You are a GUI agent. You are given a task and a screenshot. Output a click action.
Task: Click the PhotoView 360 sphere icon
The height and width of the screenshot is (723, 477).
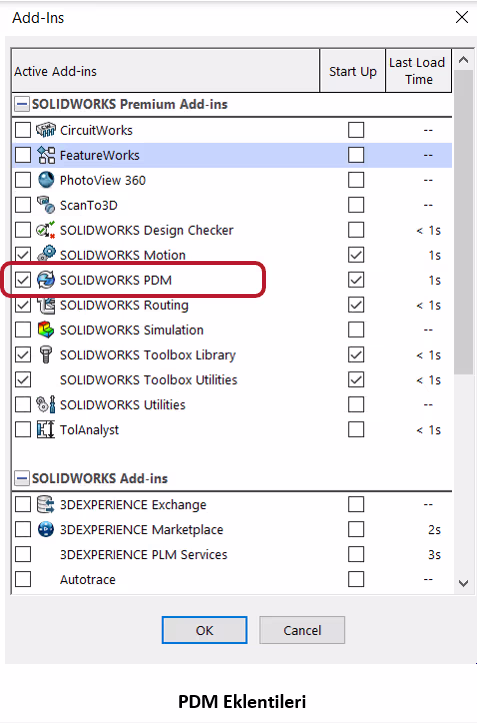[46, 180]
